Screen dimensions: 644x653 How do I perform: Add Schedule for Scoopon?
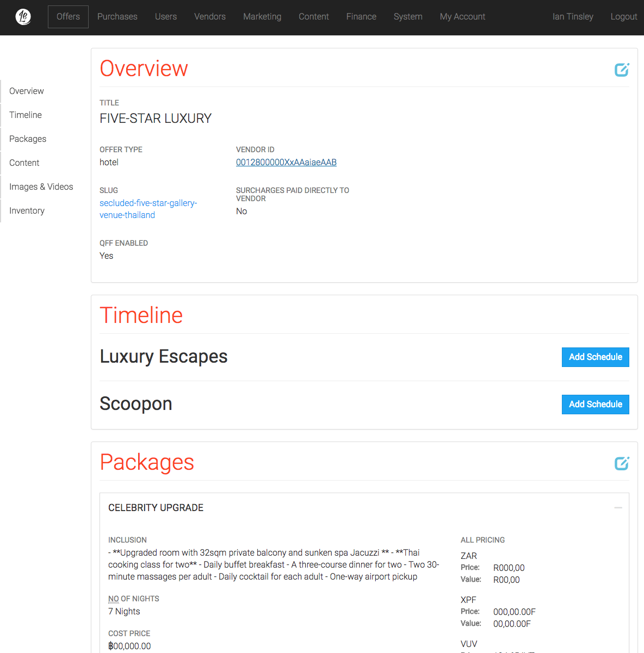coord(595,405)
